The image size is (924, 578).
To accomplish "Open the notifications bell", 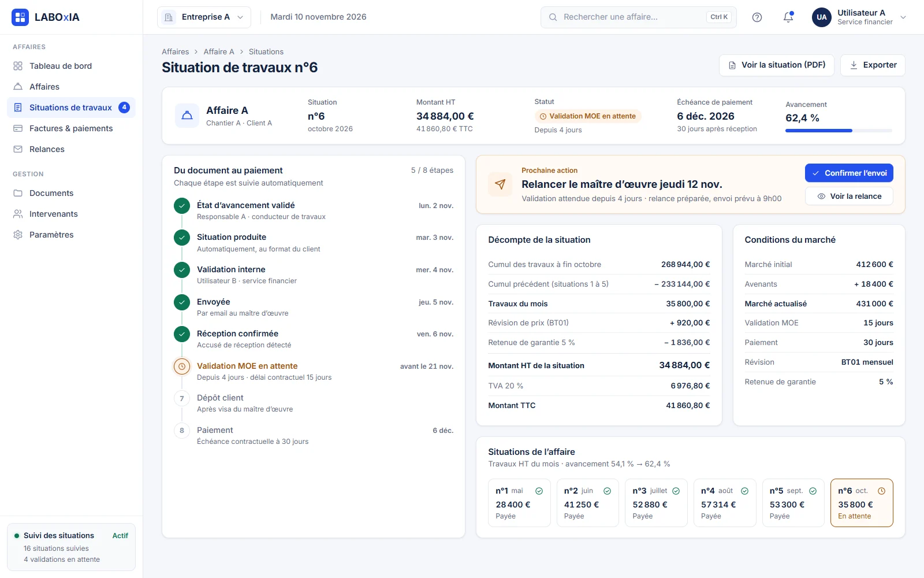I will pos(788,17).
